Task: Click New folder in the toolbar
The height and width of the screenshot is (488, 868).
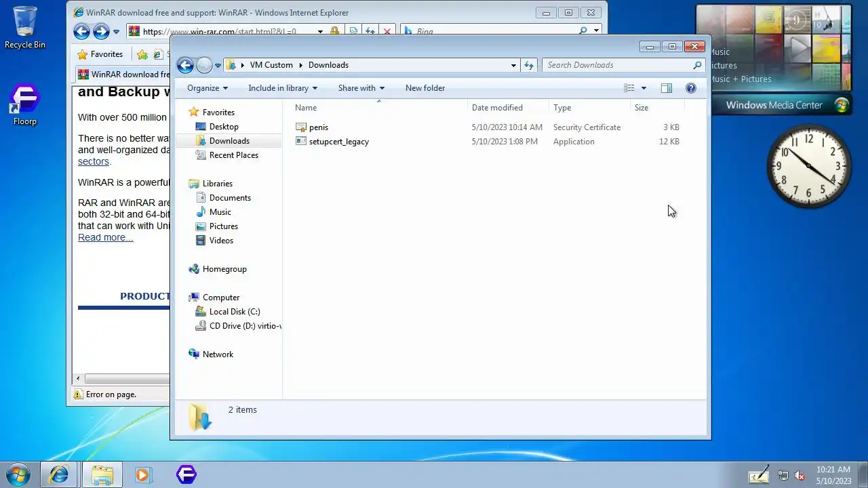Action: (425, 88)
